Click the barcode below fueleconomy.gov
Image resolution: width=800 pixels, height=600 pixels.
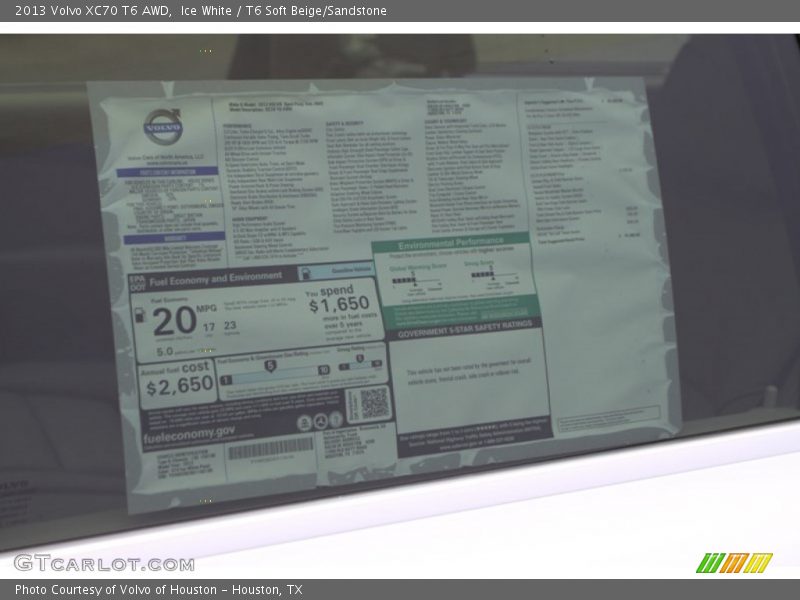tap(270, 449)
